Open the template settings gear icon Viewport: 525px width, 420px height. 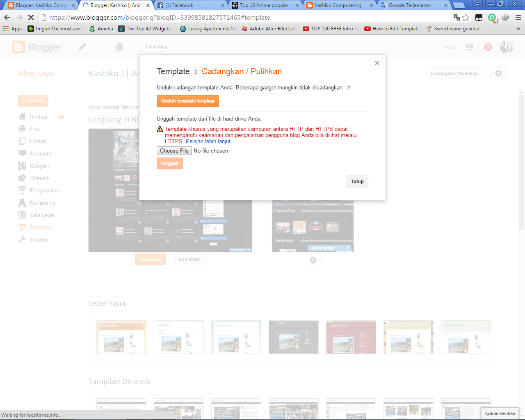coord(498,73)
